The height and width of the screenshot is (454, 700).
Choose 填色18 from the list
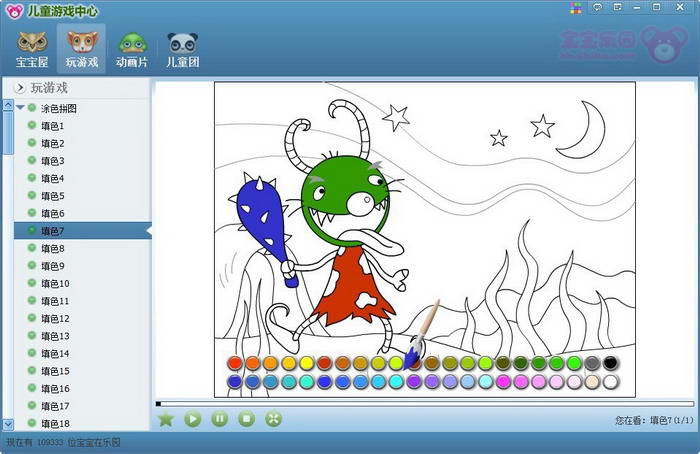[55, 423]
